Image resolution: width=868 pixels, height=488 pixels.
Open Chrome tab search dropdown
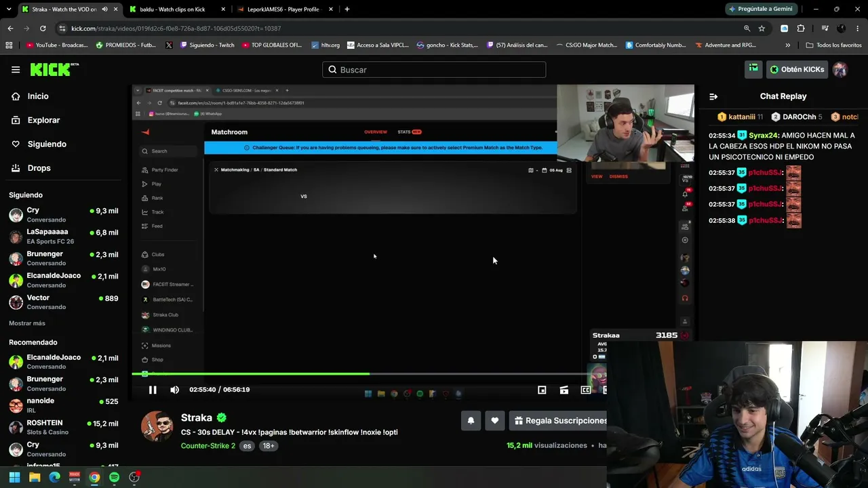click(9, 9)
